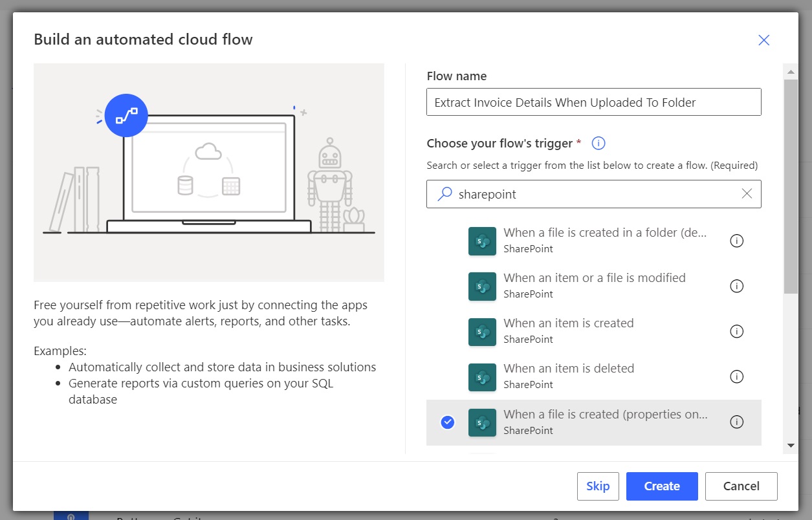The height and width of the screenshot is (520, 812).
Task: Clear the sharepoint search text
Action: (x=747, y=194)
